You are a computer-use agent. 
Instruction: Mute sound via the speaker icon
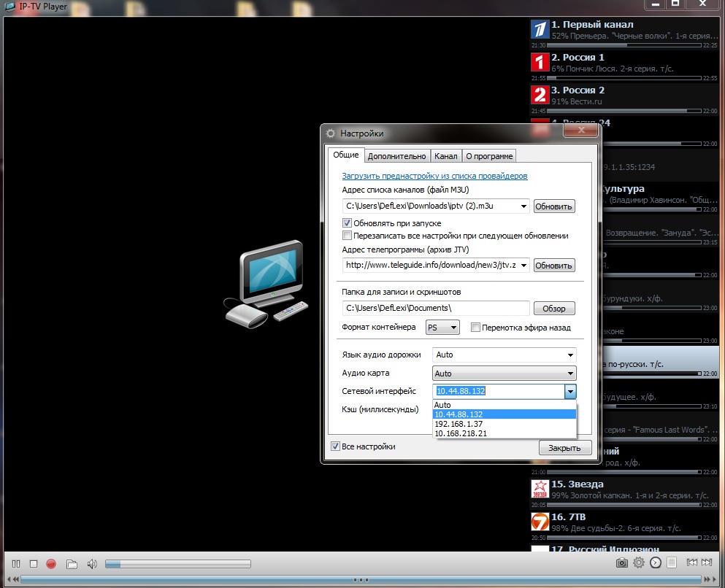[92, 564]
